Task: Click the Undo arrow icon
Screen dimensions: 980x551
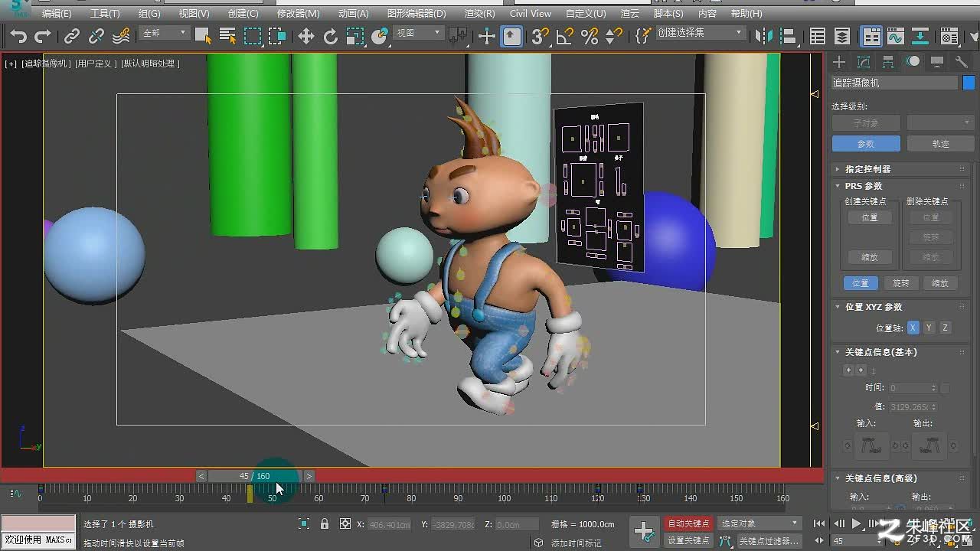Action: pyautogui.click(x=18, y=36)
